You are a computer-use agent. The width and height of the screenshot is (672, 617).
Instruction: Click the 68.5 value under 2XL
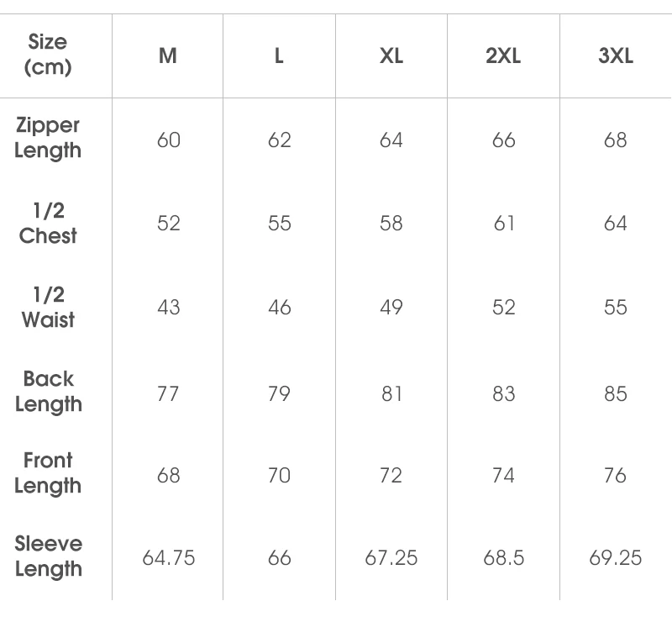coord(503,558)
